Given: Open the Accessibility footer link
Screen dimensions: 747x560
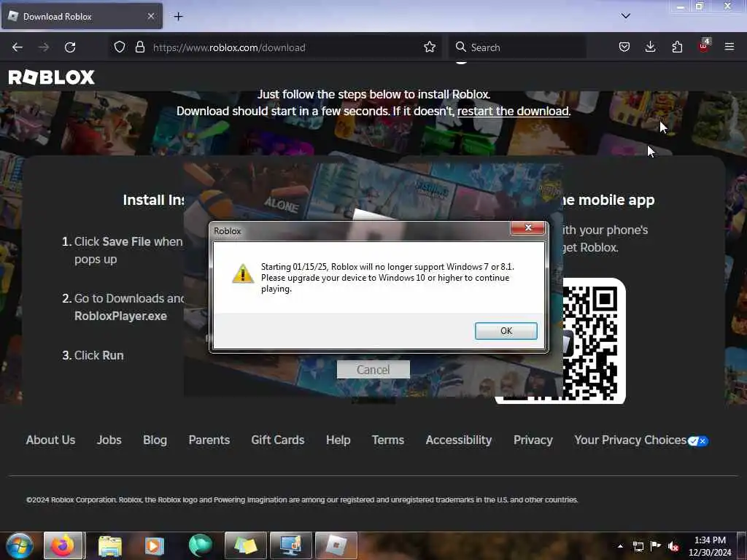Looking at the screenshot, I should coord(459,440).
